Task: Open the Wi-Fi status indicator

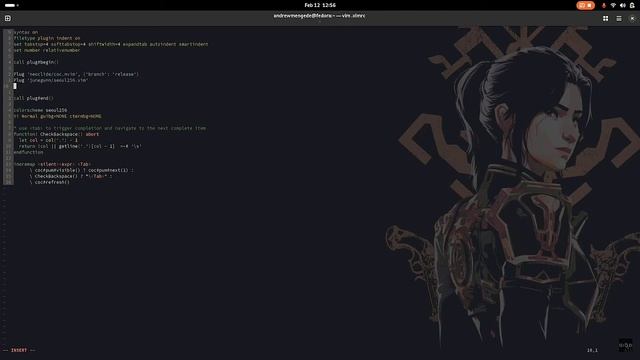Action: (613, 5)
